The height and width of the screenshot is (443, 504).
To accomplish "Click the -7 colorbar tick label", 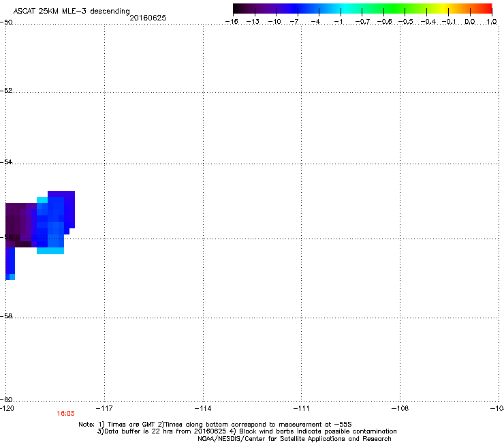I will [294, 22].
